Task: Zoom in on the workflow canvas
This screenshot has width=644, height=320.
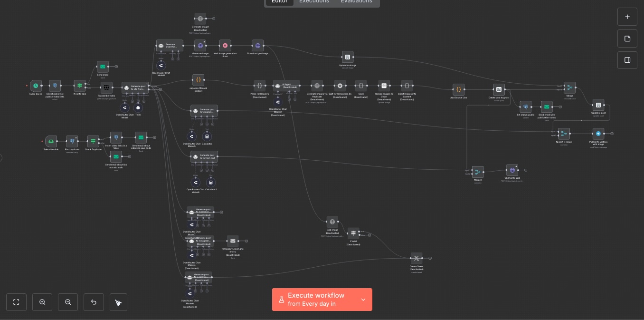Action: (x=42, y=302)
